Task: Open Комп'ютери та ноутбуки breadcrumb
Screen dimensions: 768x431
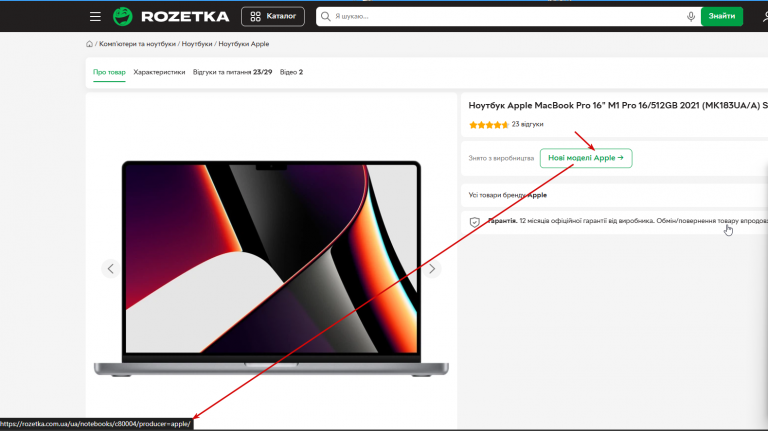Action: [137, 44]
